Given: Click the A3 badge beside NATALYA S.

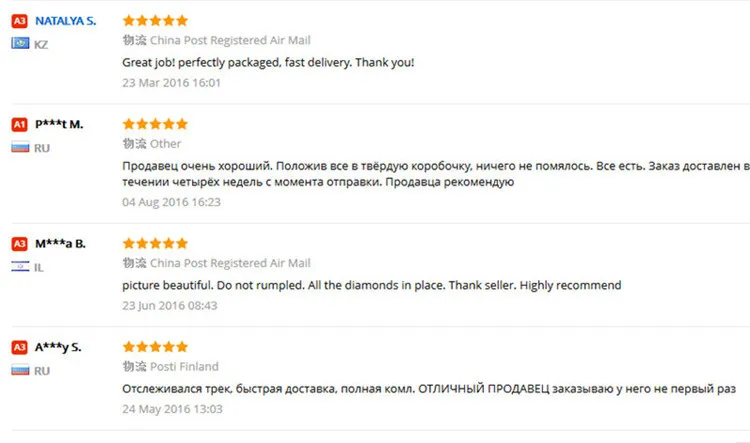Looking at the screenshot, I should coord(20,21).
